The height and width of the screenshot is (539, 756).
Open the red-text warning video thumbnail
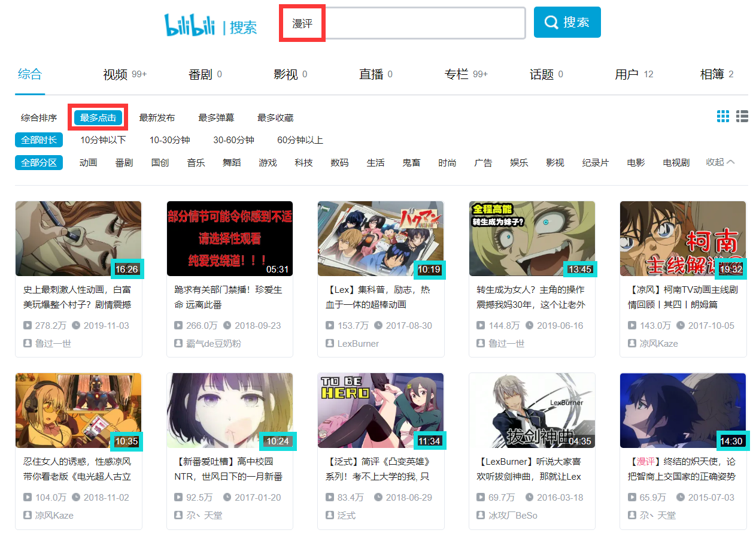pyautogui.click(x=230, y=238)
